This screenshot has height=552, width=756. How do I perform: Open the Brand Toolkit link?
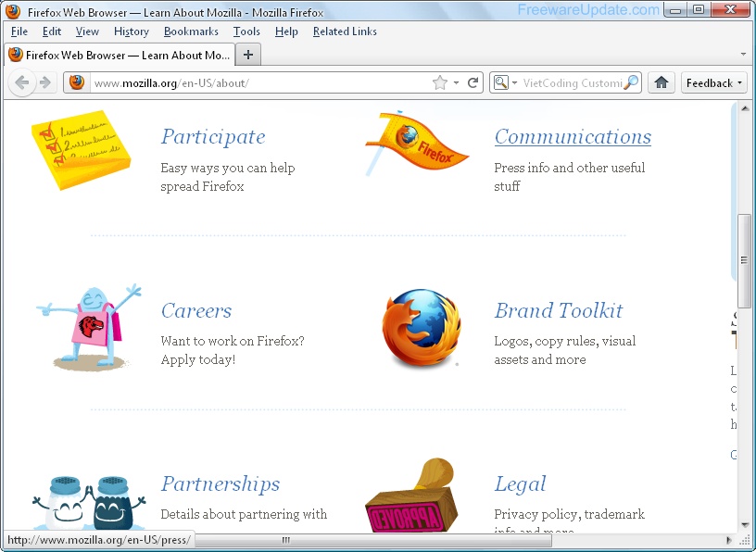tap(559, 310)
